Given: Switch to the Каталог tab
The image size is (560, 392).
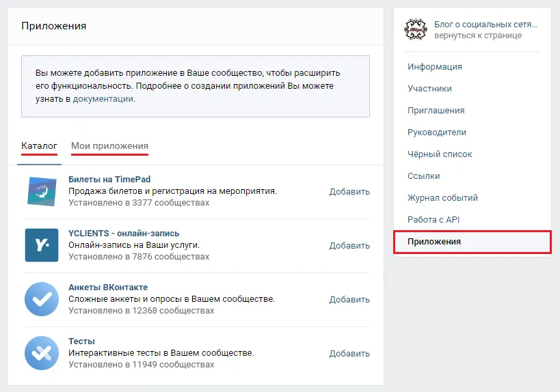Looking at the screenshot, I should [x=39, y=146].
